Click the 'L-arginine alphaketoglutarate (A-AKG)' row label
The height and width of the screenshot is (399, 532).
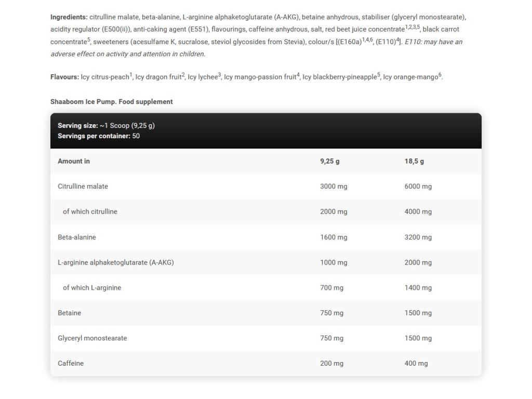point(116,262)
